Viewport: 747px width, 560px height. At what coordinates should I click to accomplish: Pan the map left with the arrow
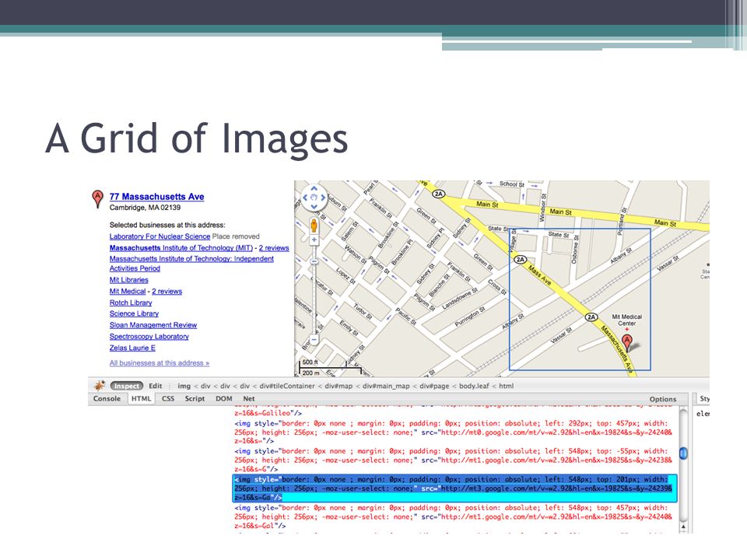(305, 198)
